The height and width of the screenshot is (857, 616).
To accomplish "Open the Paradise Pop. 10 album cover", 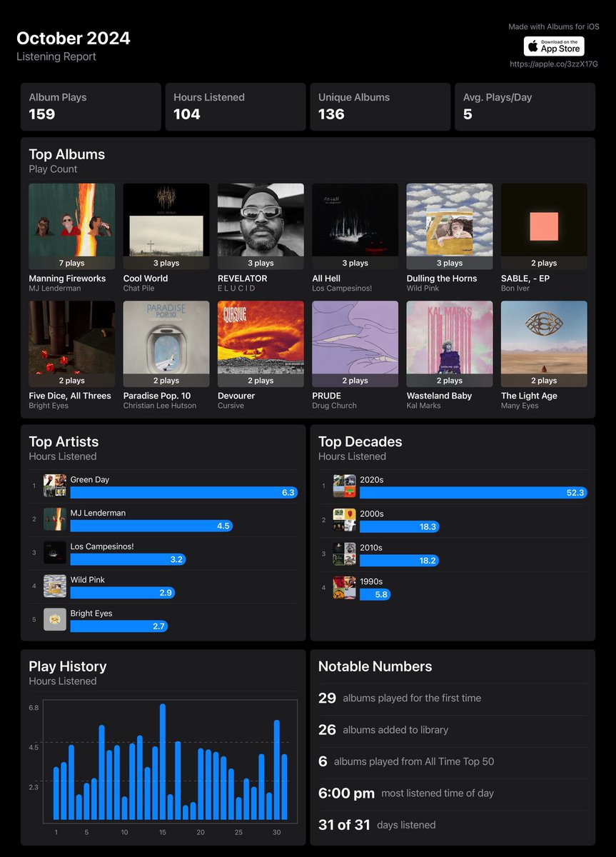I will [x=166, y=344].
